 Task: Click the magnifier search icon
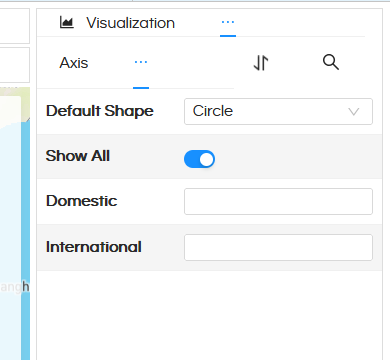(x=331, y=62)
